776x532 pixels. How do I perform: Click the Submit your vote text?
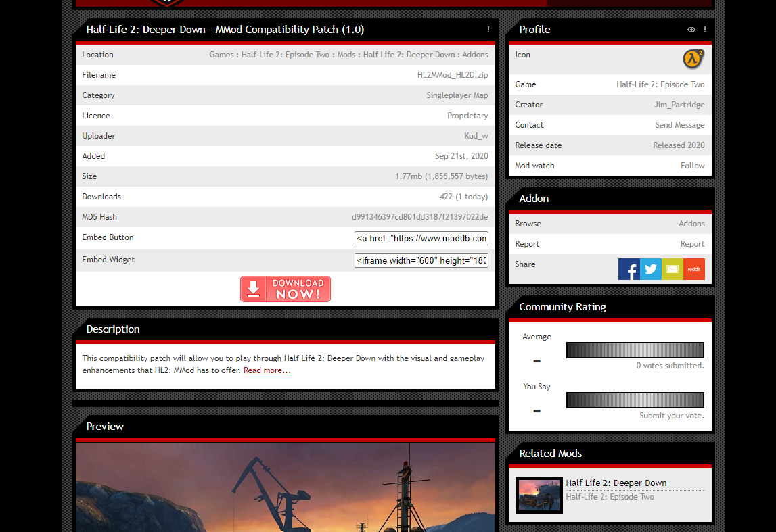coord(672,416)
